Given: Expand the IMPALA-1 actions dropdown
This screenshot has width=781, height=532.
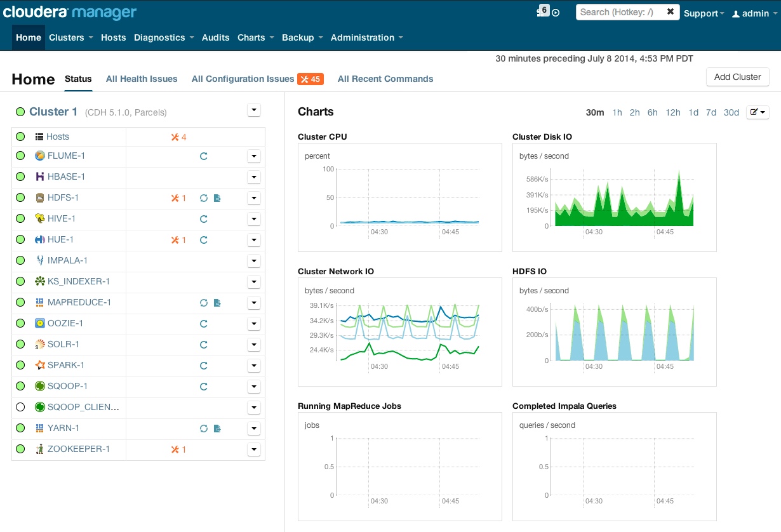Looking at the screenshot, I should 254,260.
